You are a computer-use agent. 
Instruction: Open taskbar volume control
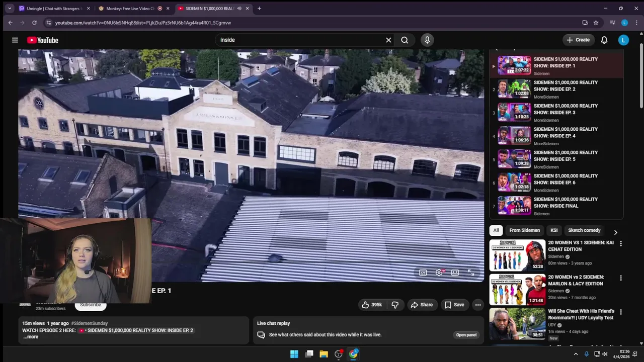click(606, 354)
